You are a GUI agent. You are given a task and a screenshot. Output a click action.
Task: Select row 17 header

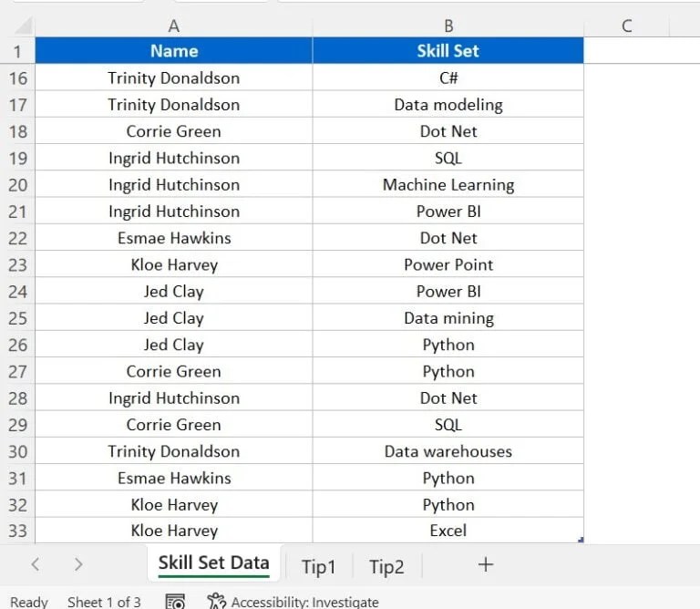(x=17, y=105)
